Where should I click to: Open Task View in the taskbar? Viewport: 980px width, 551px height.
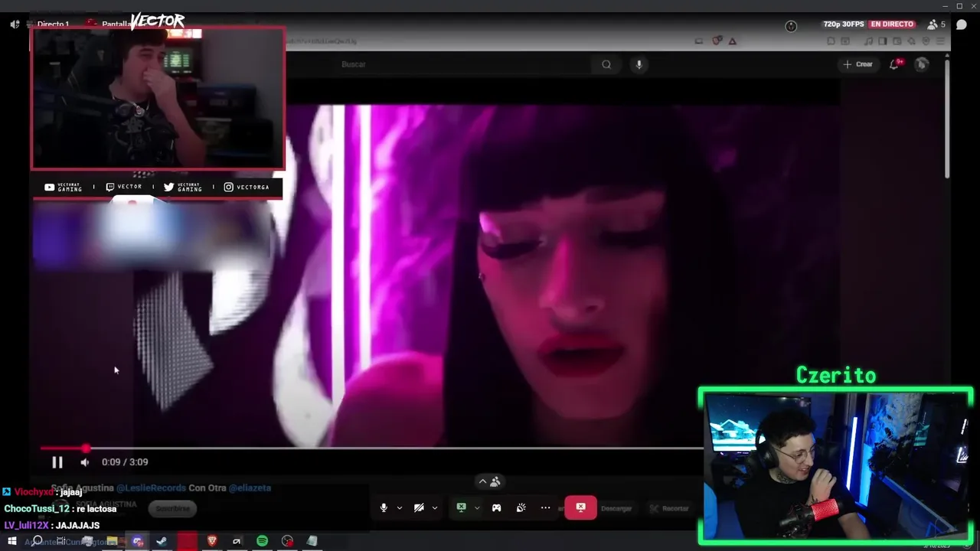coord(61,541)
